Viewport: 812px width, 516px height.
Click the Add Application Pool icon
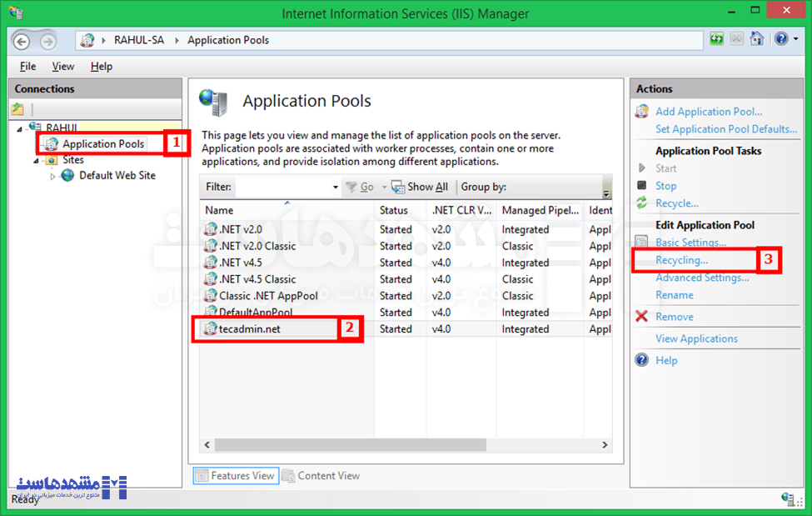(641, 111)
